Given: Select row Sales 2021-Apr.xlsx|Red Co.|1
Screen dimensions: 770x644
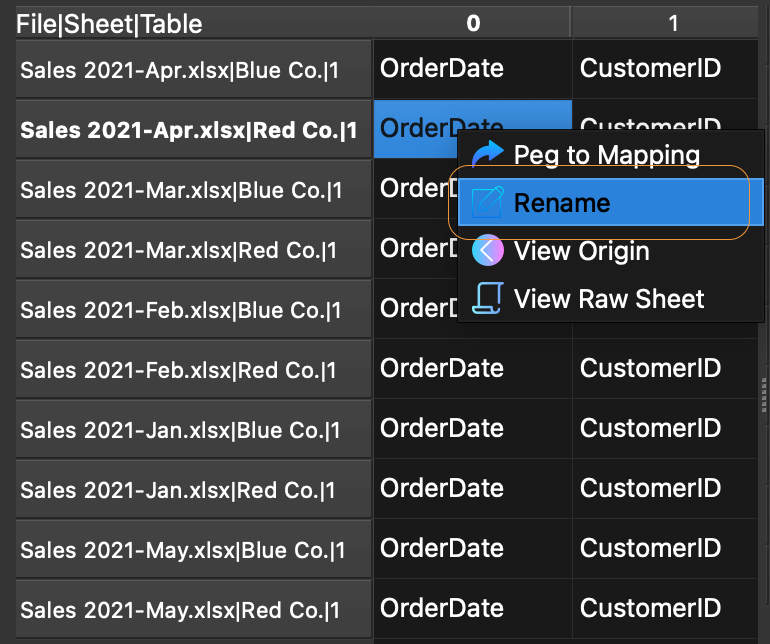Looking at the screenshot, I should pos(193,130).
